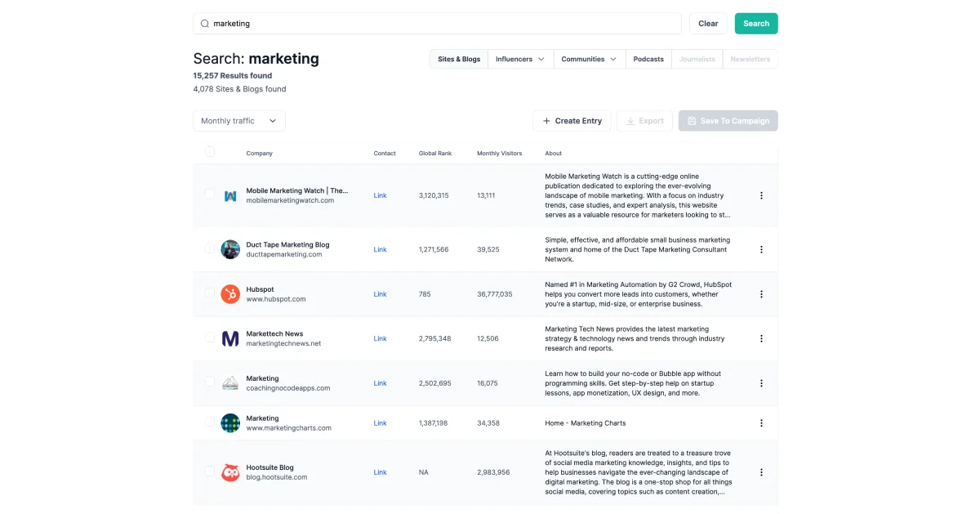Screen dimensions: 980x514
Task: Open contact Link for Mobile Marketing Watch
Action: coord(380,195)
